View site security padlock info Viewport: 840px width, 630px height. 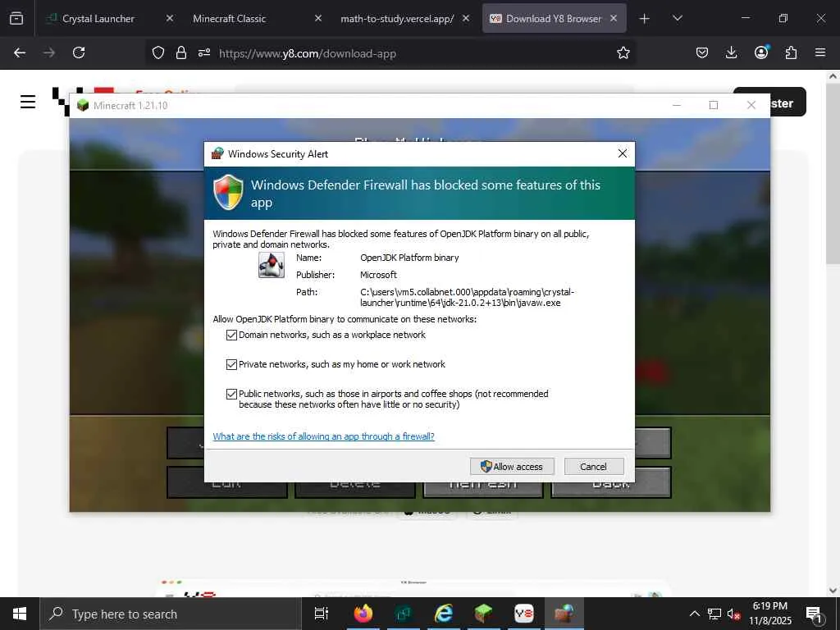coord(181,52)
